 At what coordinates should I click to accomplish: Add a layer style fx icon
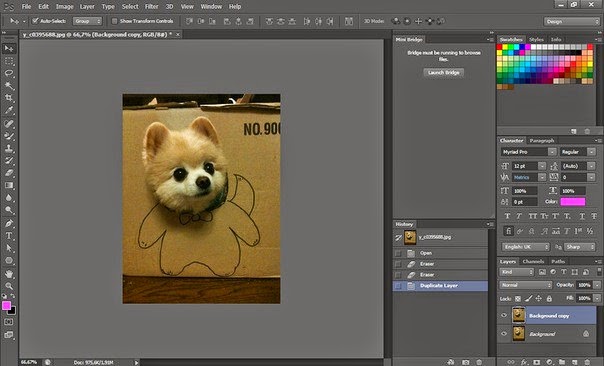tap(523, 362)
